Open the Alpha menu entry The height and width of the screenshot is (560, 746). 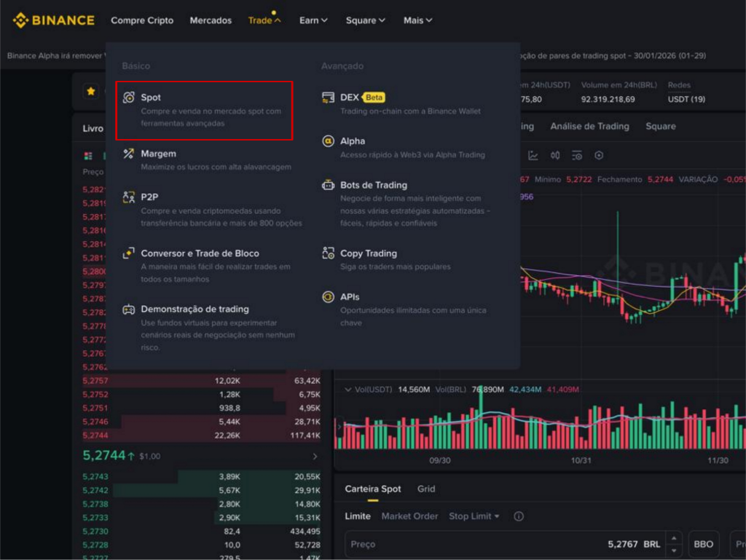click(404, 147)
